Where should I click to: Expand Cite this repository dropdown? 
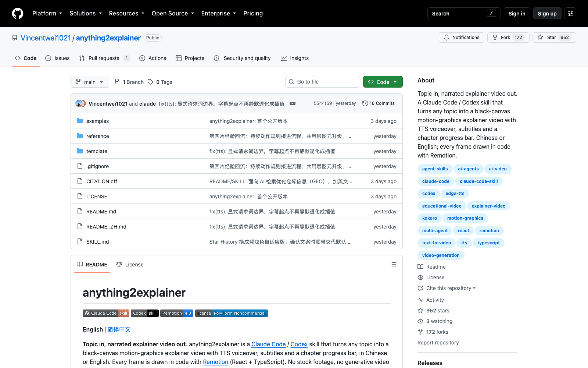coord(447,288)
